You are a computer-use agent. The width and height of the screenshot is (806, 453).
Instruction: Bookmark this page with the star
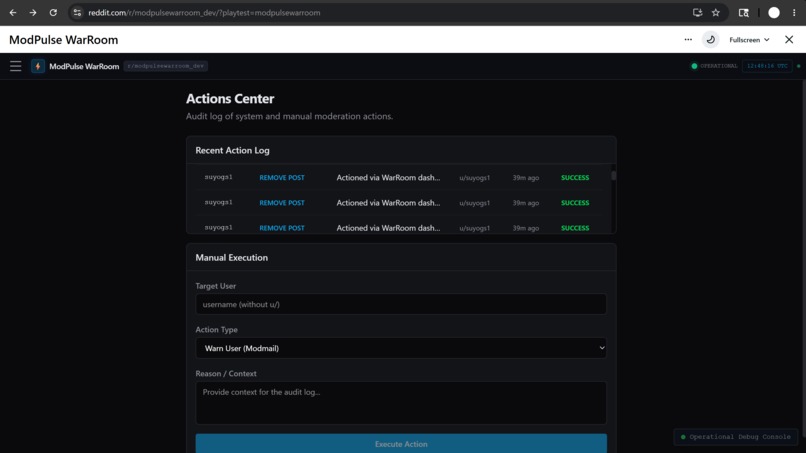pos(716,13)
